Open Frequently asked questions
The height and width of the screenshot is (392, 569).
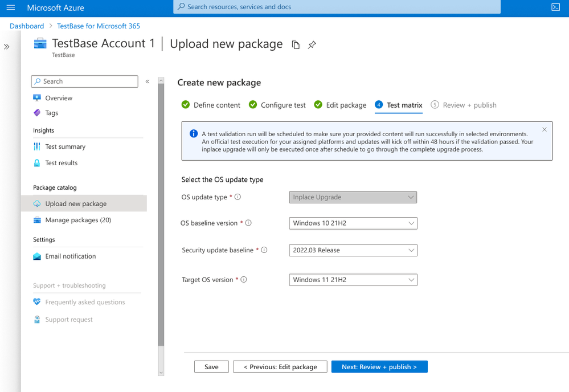pyautogui.click(x=84, y=302)
